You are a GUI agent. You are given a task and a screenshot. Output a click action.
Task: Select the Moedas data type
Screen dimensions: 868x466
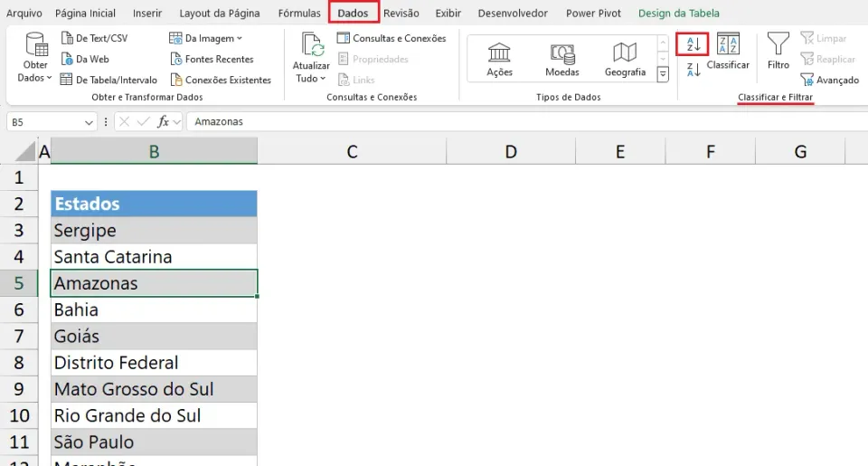(561, 60)
